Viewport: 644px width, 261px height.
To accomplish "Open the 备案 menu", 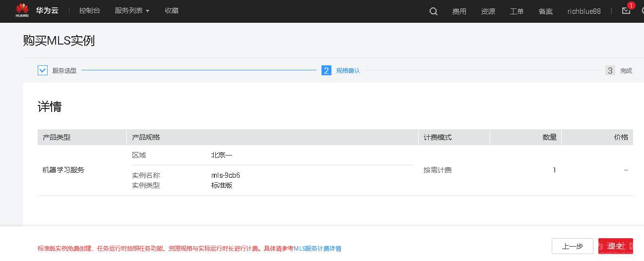I will 546,11.
